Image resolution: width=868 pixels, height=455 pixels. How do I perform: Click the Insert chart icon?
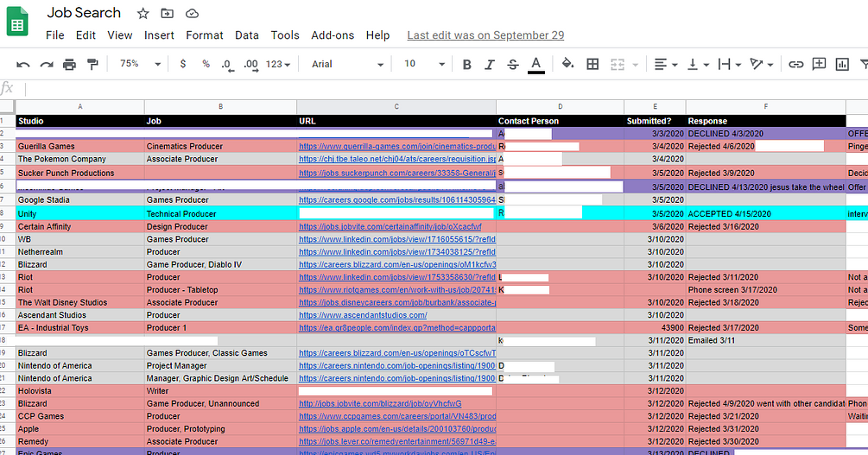tap(842, 64)
